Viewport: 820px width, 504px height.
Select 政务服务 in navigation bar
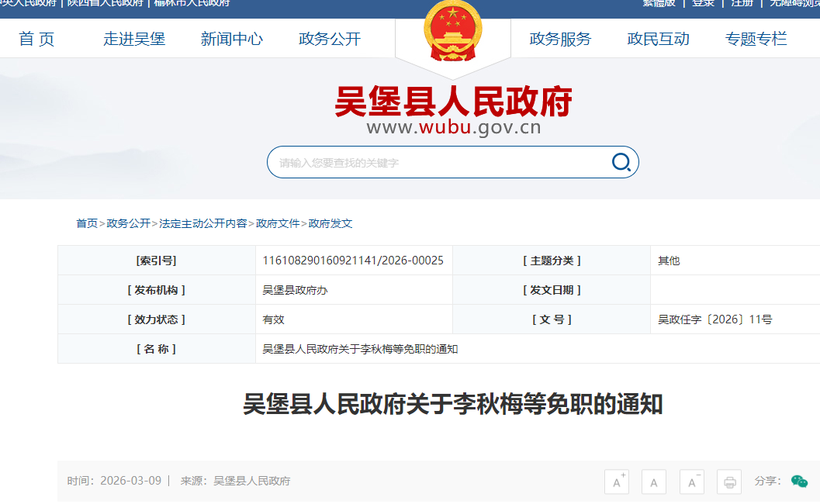click(x=560, y=39)
